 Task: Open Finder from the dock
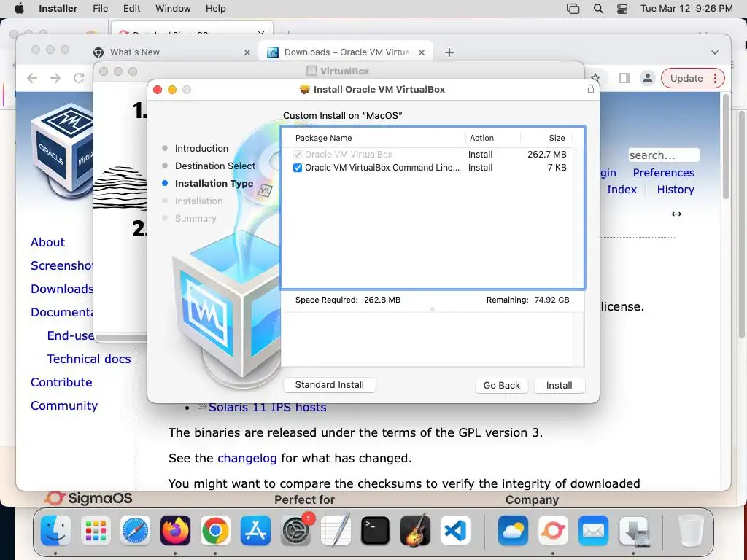coord(55,531)
